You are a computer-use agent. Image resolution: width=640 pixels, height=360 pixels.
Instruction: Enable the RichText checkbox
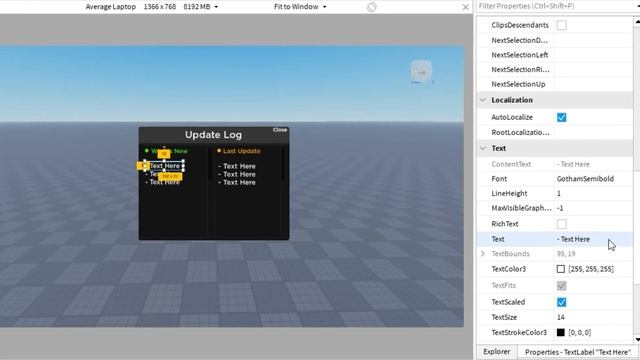tap(562, 224)
